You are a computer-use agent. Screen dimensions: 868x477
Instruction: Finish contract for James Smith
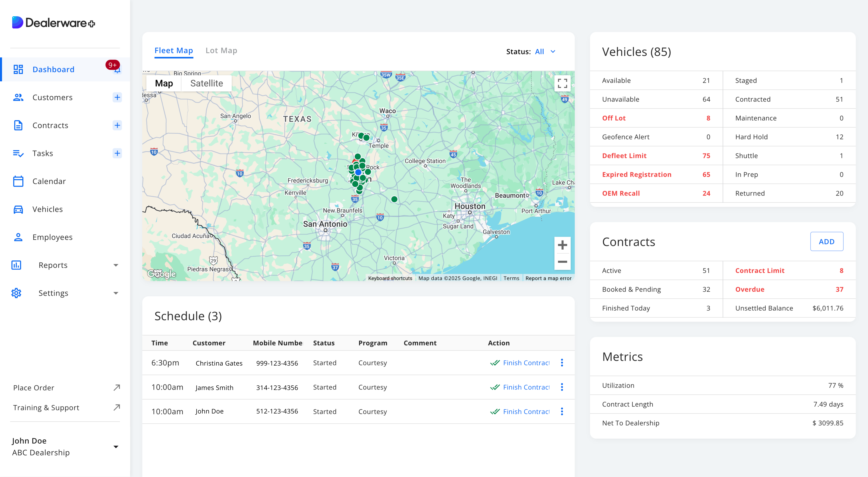click(520, 387)
